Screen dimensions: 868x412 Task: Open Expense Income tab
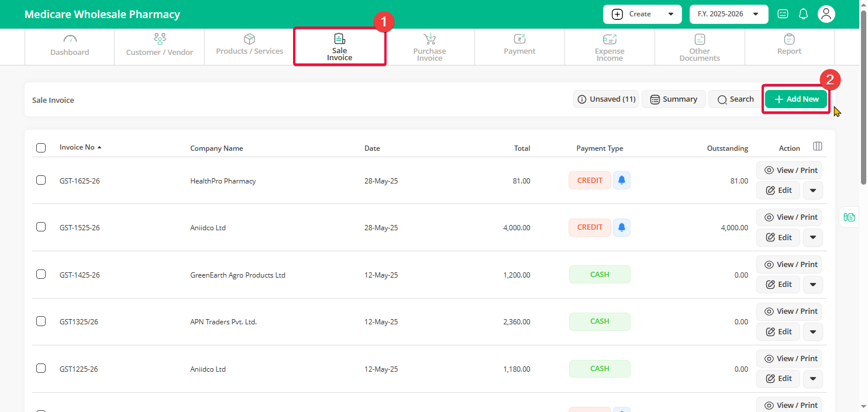click(609, 47)
